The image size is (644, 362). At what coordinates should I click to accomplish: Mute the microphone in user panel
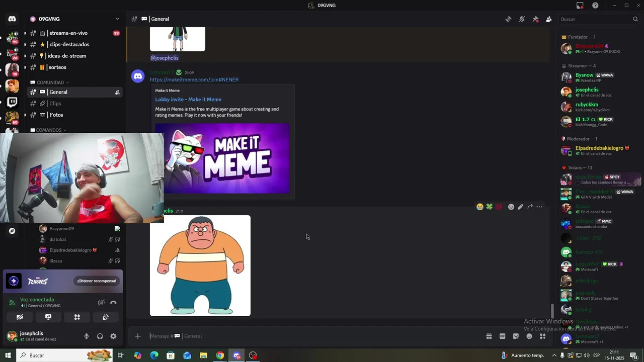(x=87, y=336)
